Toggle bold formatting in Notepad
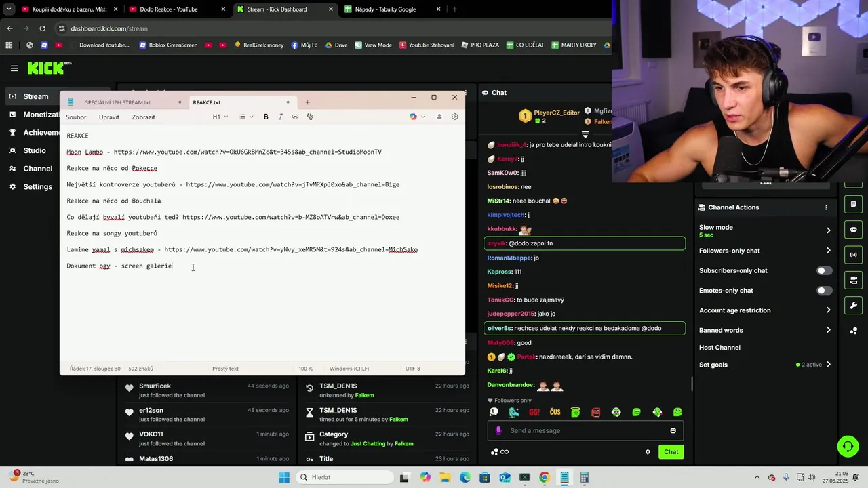Image resolution: width=868 pixels, height=488 pixels. (266, 117)
